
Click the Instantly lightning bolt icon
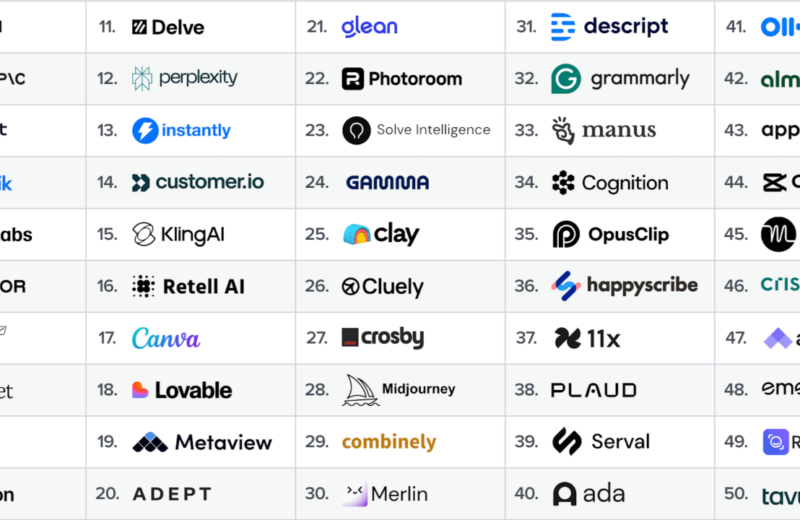pos(145,130)
